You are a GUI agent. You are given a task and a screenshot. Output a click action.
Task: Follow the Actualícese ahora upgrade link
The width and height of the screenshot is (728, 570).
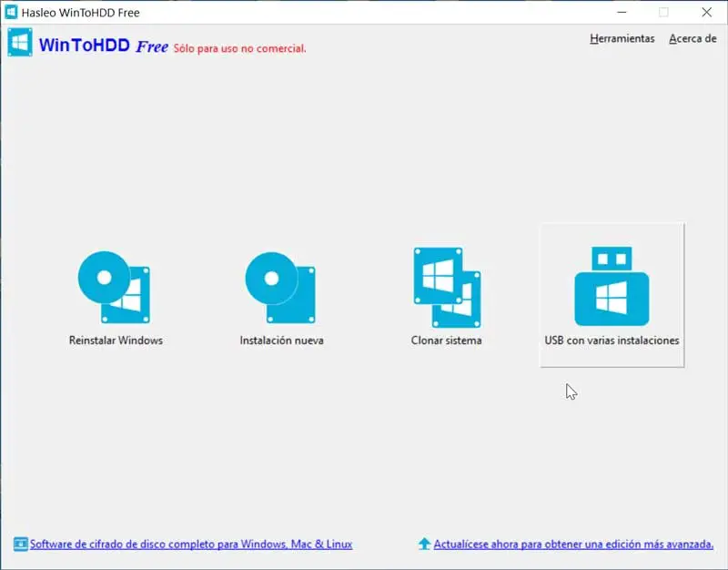click(573, 544)
